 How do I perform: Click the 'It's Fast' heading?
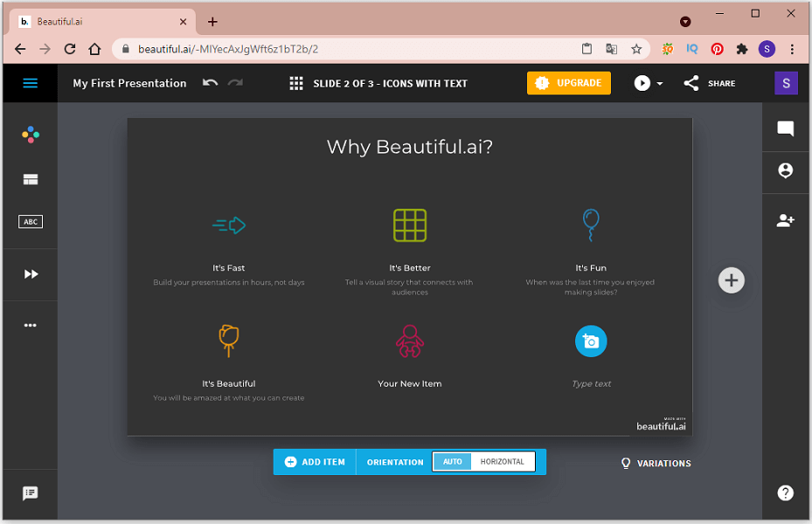point(228,268)
